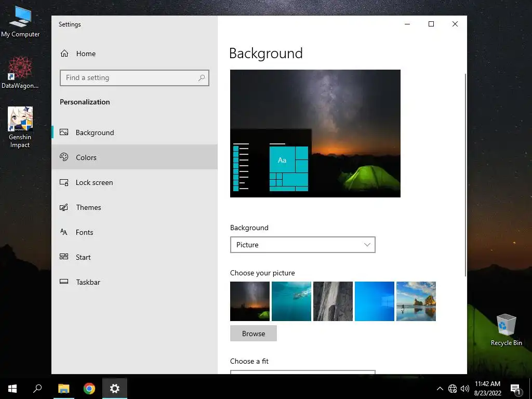Go to Lock screen settings
This screenshot has width=532, height=399.
coord(135,182)
